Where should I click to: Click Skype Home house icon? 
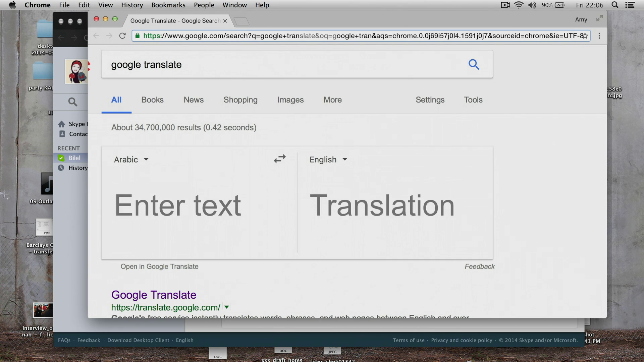coord(61,124)
